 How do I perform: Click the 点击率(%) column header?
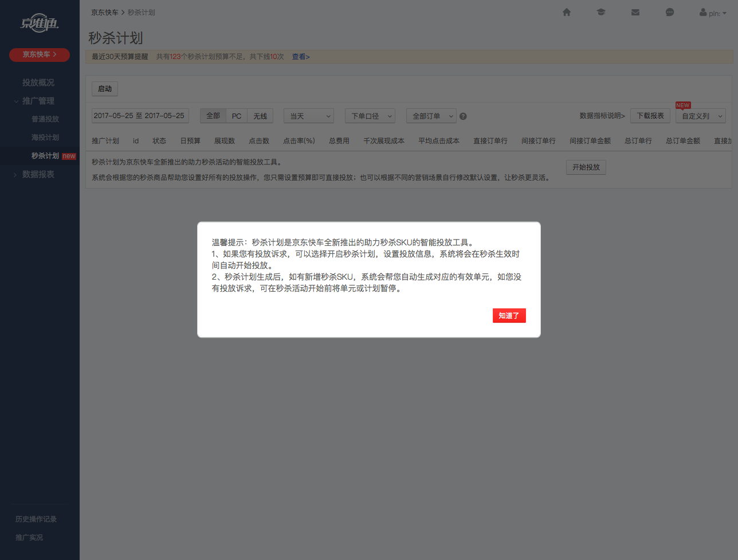coord(299,141)
